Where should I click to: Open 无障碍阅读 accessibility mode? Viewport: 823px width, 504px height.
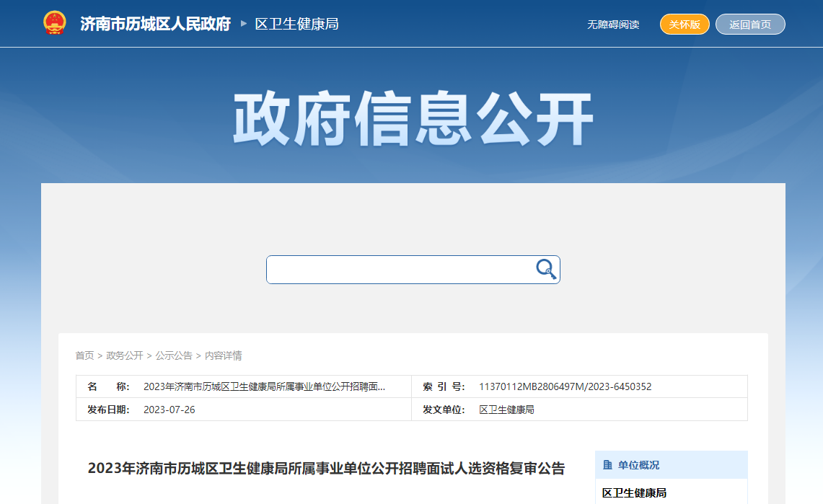coord(613,25)
